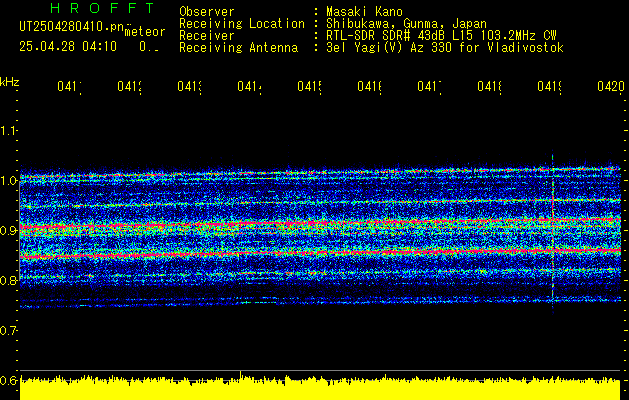This screenshot has height=400, width=629.
Task: Click the vertical meteor echo streak near 0419
Action: pos(552,231)
